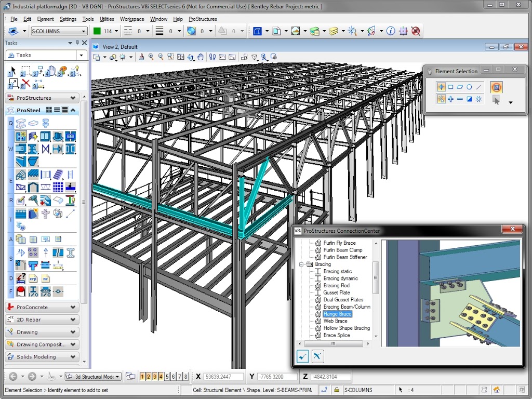This screenshot has width=532, height=399.
Task: Click the green active color swatch
Action: tap(97, 31)
